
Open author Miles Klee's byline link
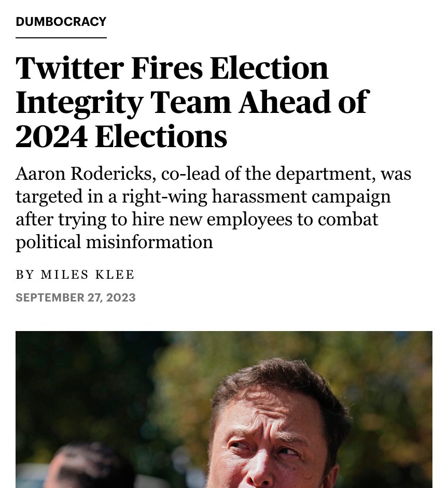click(88, 275)
